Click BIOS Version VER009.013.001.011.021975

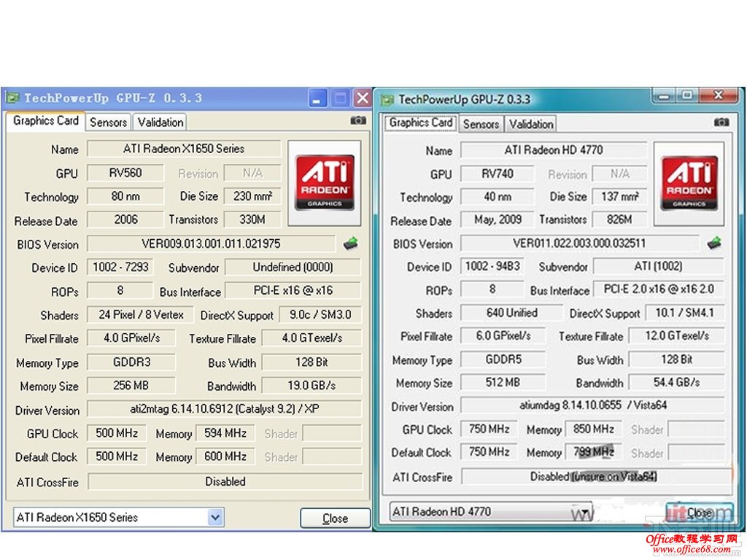click(x=211, y=244)
